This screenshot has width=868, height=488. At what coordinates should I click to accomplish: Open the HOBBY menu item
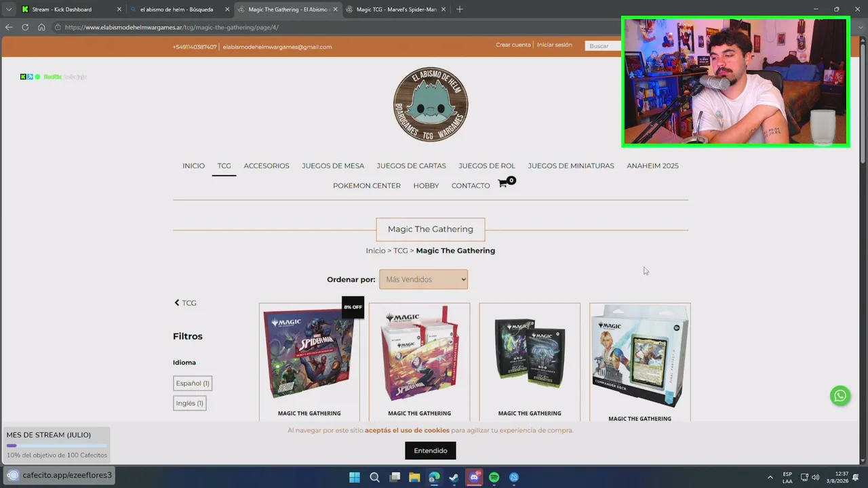tap(426, 186)
